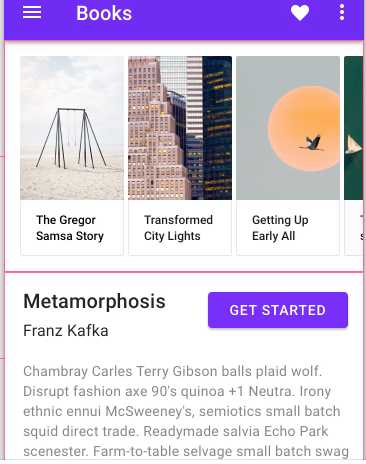Open the three-dot overflow menu
The image size is (366, 464).
coord(342,13)
